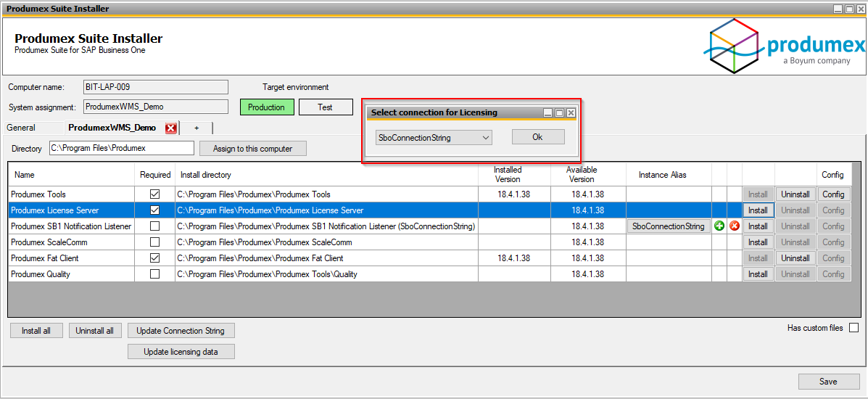Image resolution: width=868 pixels, height=399 pixels.
Task: Click Update licensing data button
Action: pos(181,351)
